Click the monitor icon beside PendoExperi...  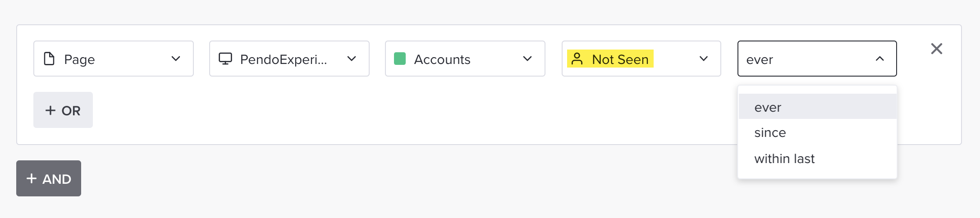click(225, 59)
